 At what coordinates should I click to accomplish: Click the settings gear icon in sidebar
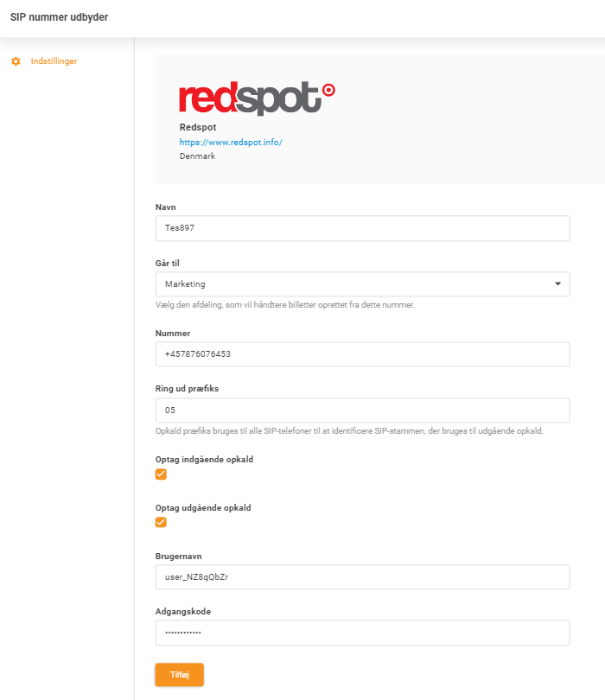tap(15, 61)
